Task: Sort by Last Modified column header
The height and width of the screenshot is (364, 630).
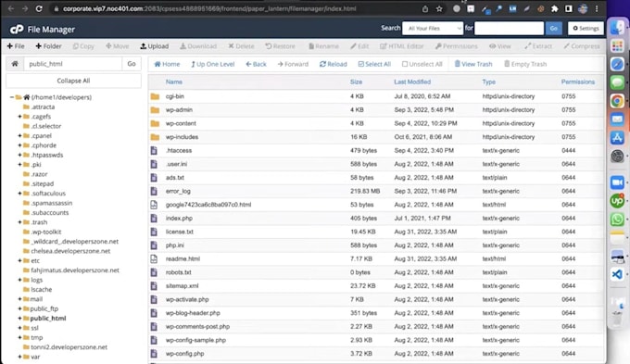Action: coord(412,82)
